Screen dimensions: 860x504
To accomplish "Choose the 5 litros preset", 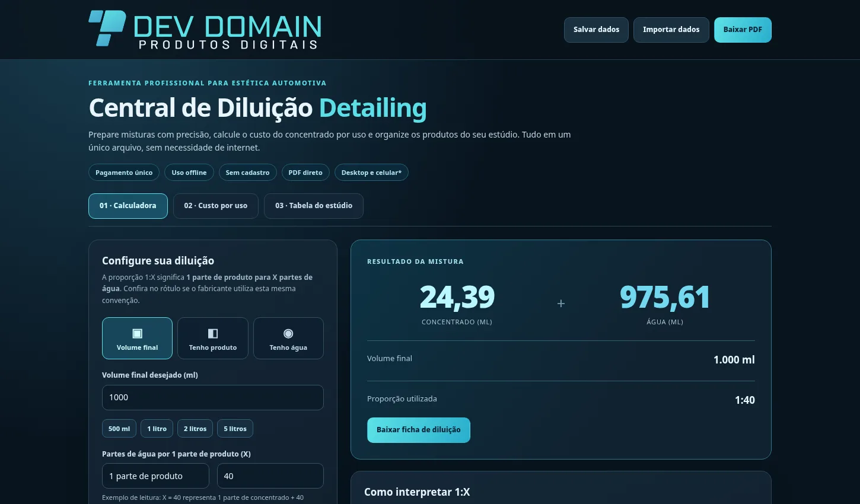I will tap(235, 429).
